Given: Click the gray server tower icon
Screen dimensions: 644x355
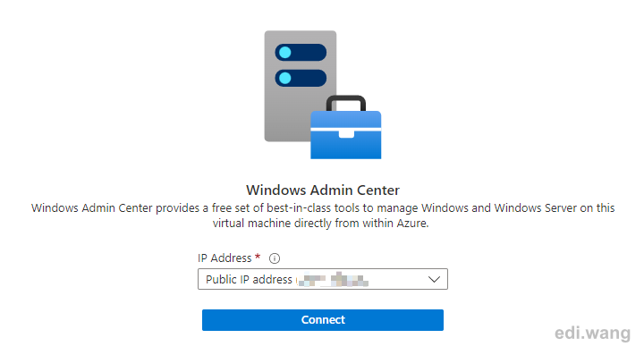Looking at the screenshot, I should [x=300, y=86].
